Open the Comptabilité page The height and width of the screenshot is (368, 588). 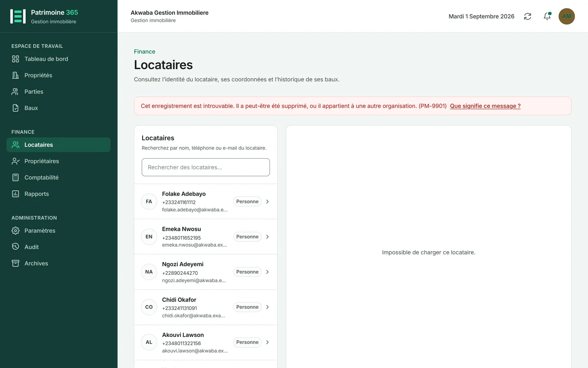point(58,177)
